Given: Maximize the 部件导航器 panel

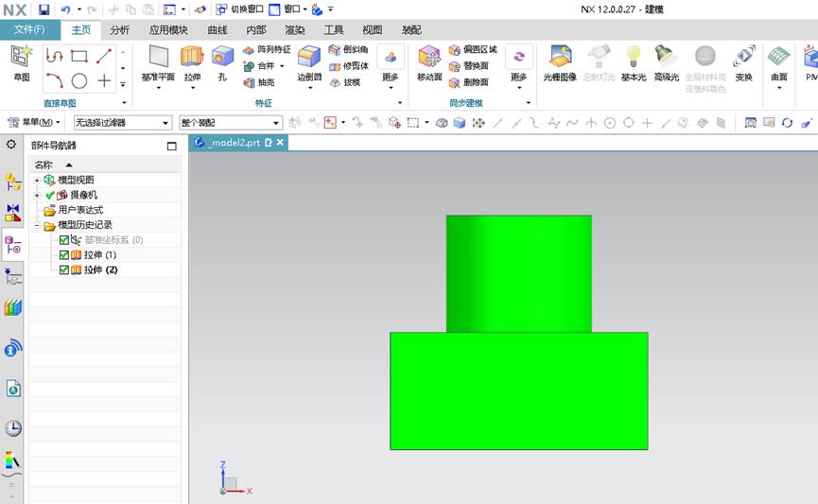Looking at the screenshot, I should coord(171,146).
